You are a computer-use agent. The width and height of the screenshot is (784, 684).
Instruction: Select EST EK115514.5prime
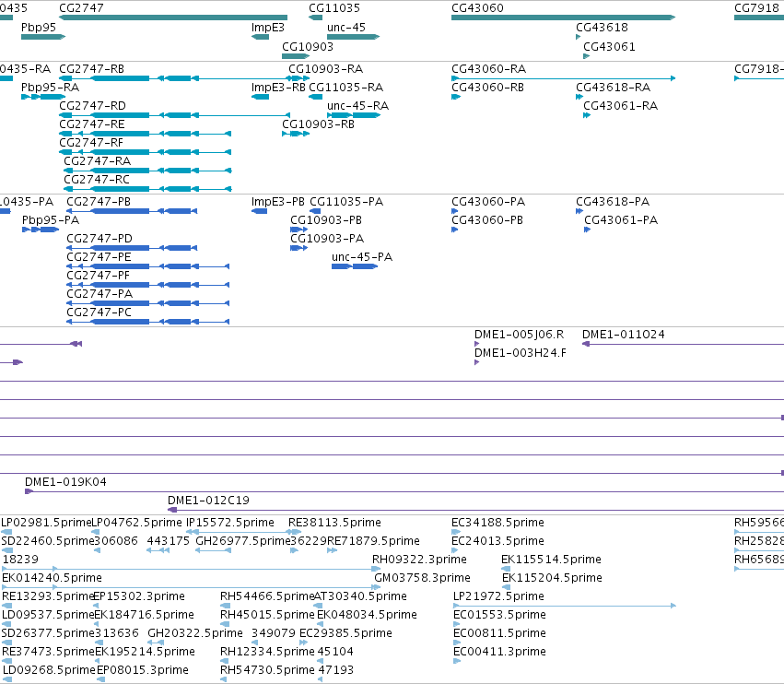click(x=506, y=569)
